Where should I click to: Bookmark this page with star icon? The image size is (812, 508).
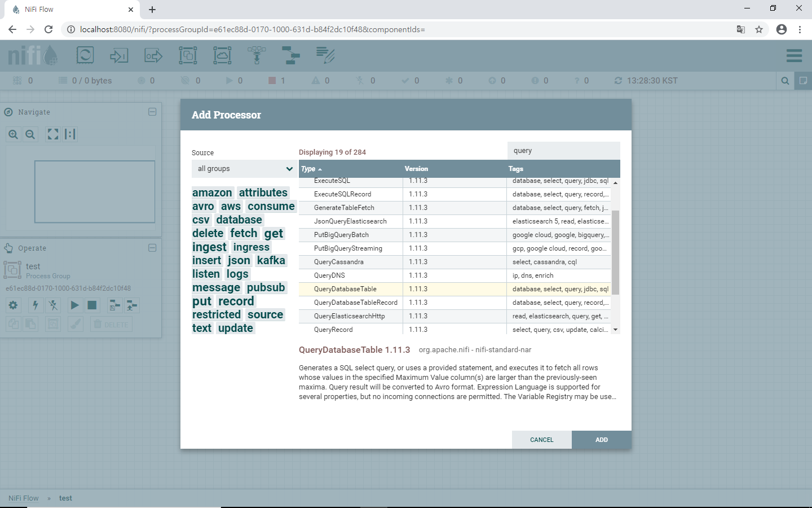[759, 29]
